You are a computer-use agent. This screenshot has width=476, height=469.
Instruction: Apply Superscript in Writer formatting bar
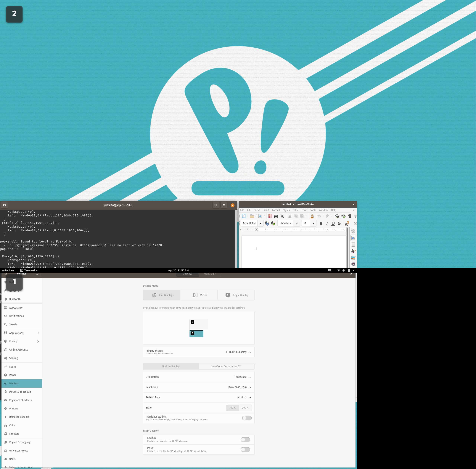point(347,223)
